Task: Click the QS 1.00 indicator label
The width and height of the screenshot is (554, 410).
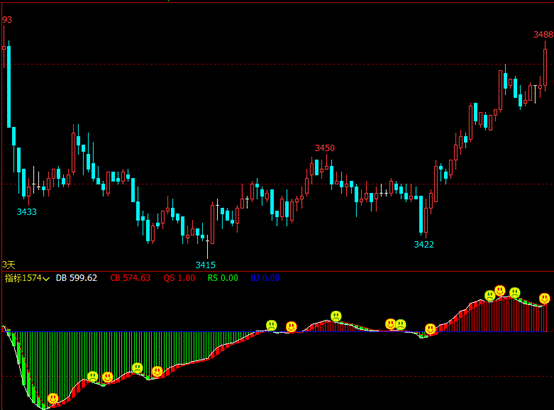Action: pyautogui.click(x=179, y=278)
